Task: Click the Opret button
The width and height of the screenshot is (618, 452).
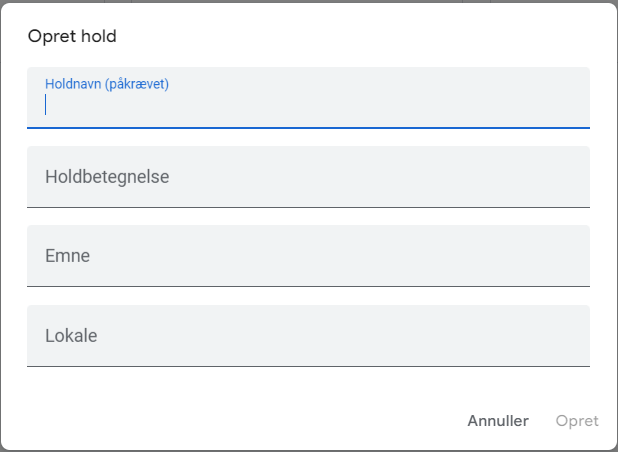Action: tap(577, 421)
